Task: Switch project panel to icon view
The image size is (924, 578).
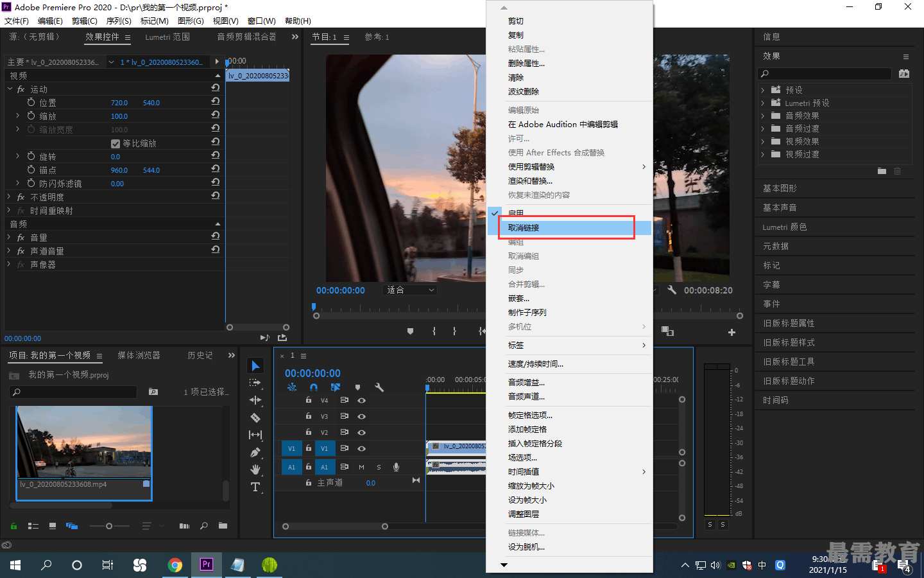Action: point(53,526)
